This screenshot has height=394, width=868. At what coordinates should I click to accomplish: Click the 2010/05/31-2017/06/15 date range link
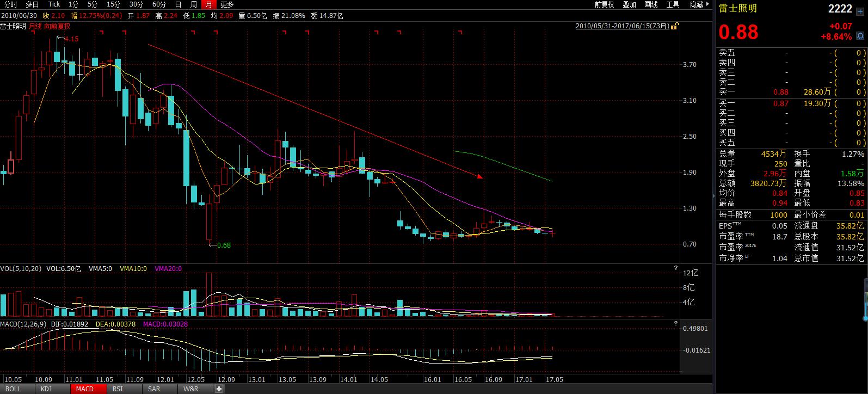[622, 26]
